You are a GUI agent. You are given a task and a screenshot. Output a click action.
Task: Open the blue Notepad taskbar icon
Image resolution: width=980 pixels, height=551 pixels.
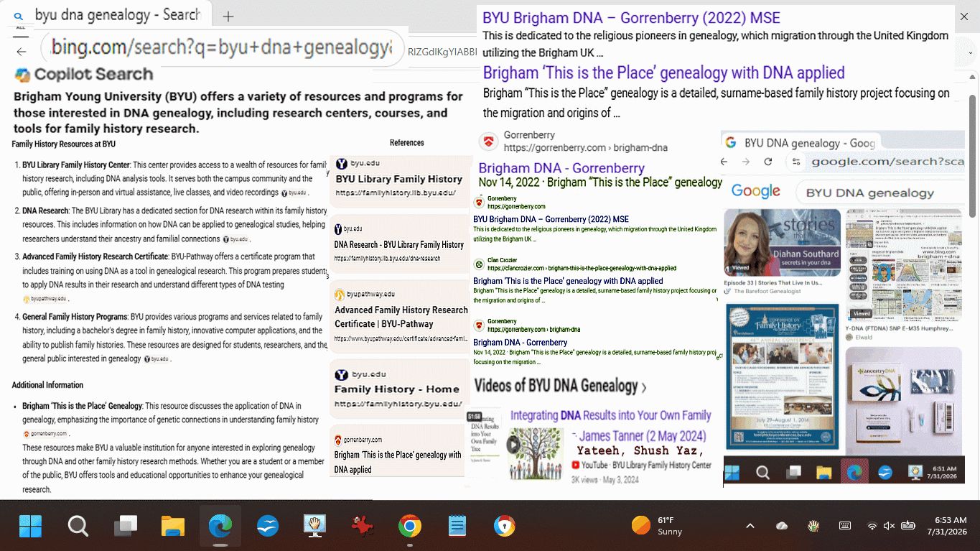[457, 527]
